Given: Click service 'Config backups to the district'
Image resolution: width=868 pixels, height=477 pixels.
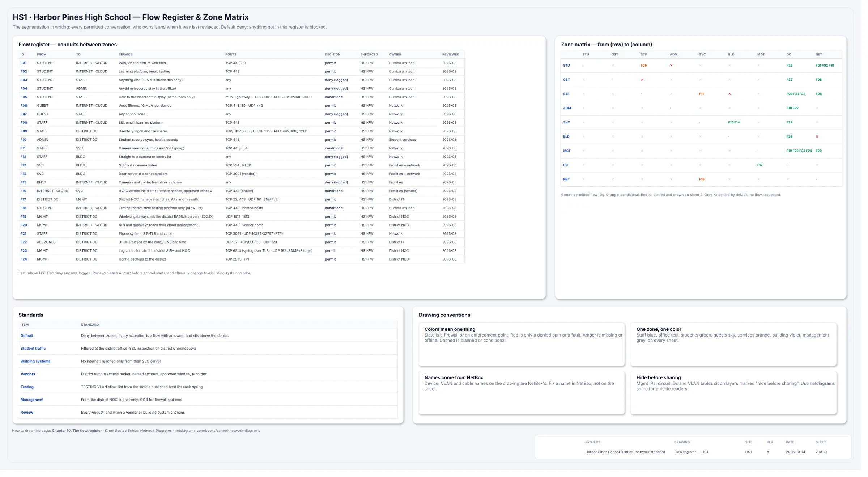Looking at the screenshot, I should pos(142,259).
